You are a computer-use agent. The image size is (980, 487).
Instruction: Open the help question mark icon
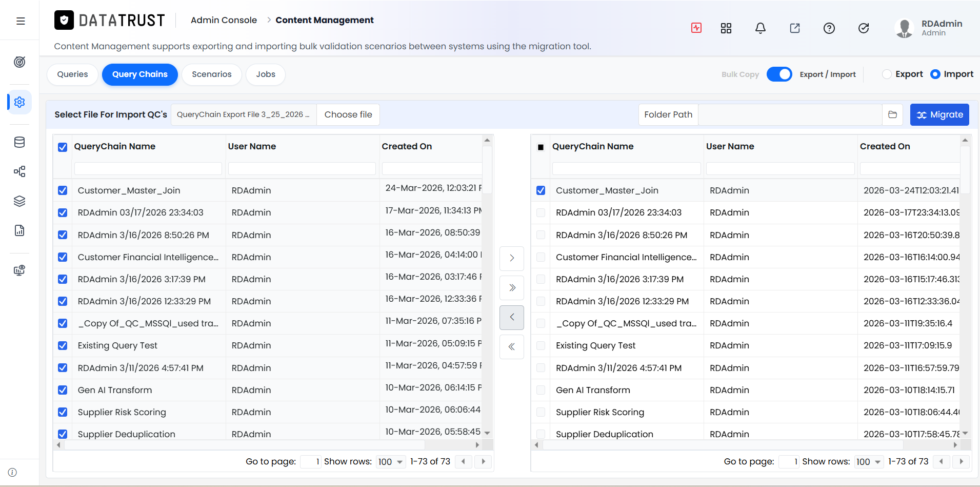tap(829, 28)
